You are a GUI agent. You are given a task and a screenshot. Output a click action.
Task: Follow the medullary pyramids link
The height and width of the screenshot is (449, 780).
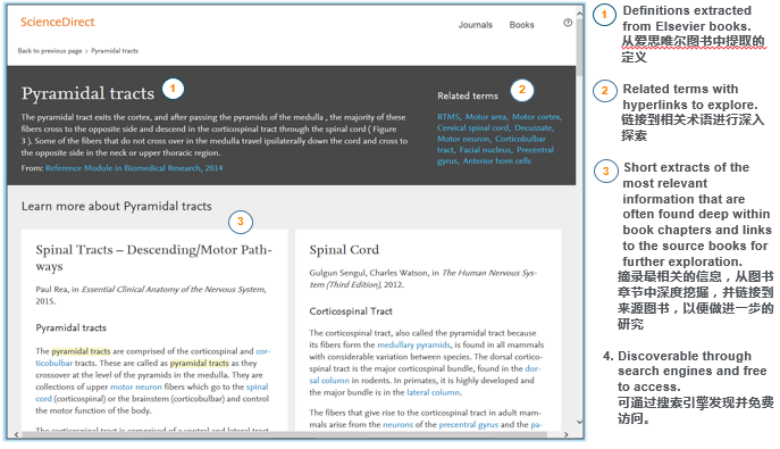click(x=413, y=345)
